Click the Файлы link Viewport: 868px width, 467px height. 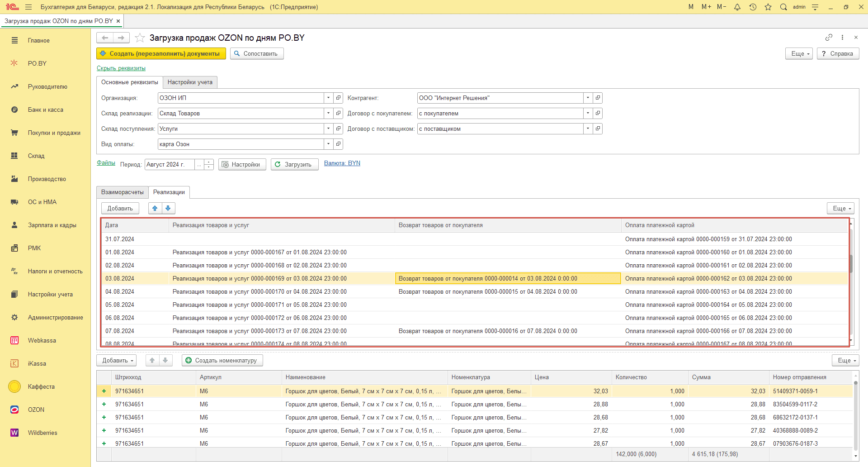click(x=106, y=163)
